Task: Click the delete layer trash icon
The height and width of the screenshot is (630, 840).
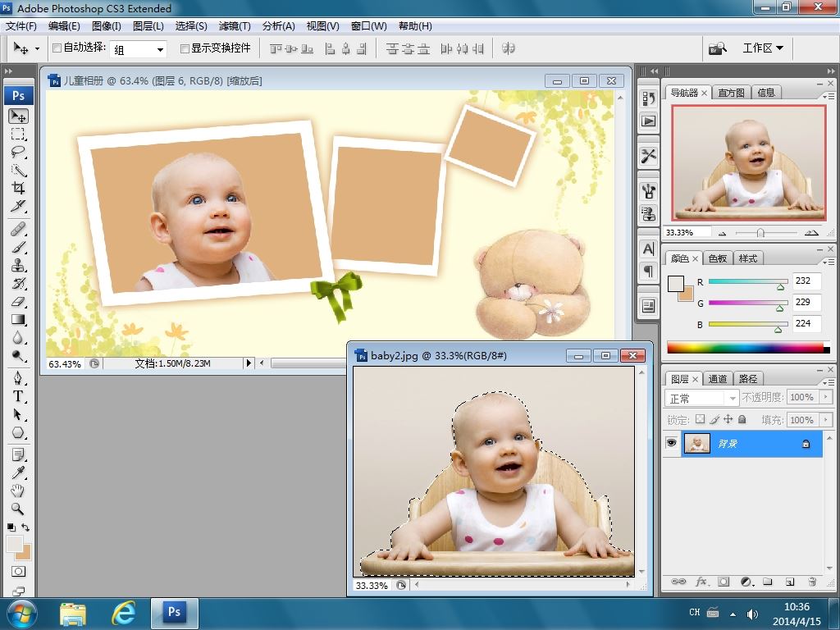Action: coord(811,582)
